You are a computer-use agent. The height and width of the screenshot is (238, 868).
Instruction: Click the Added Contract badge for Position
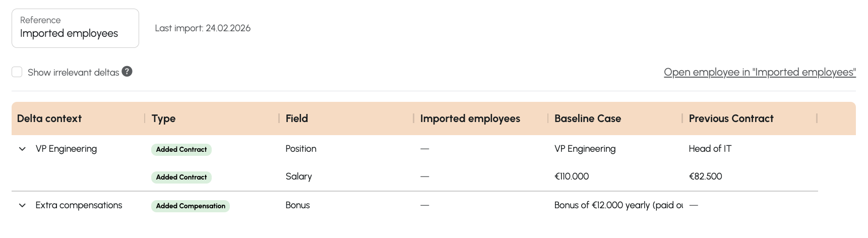pos(181,150)
